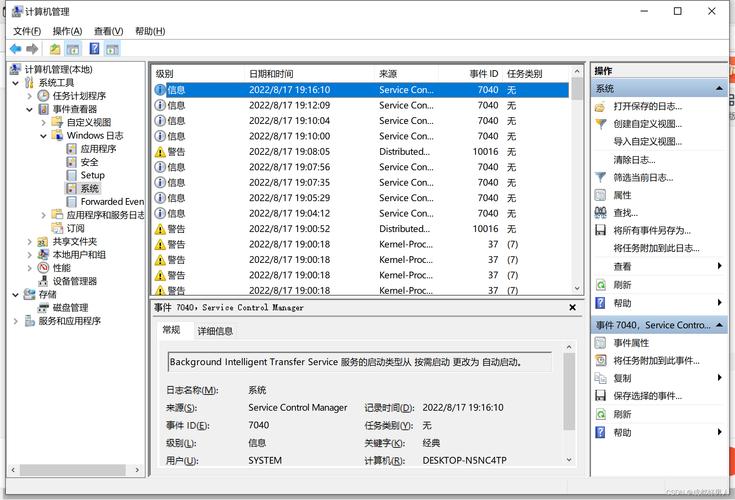Image resolution: width=735 pixels, height=500 pixels.
Task: Click 打开保存的日志 action
Action: tap(647, 106)
